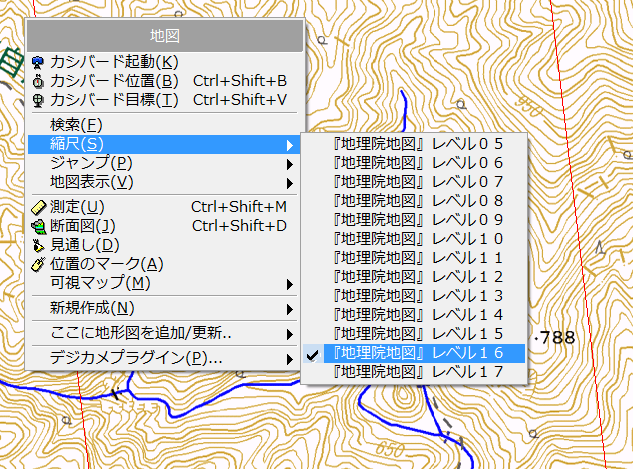633x469 pixels.
Task: Select 地理院地図 レベル10 scale
Action: [414, 239]
